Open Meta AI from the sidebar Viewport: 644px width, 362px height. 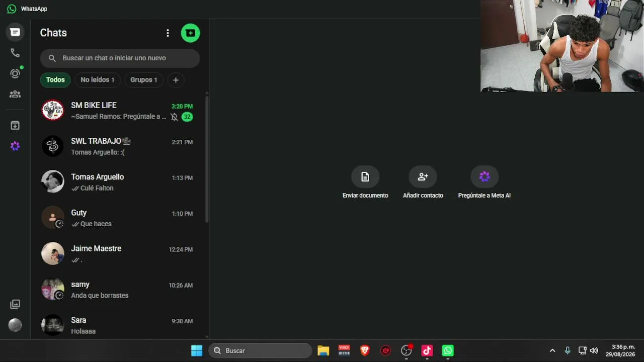pyautogui.click(x=15, y=146)
